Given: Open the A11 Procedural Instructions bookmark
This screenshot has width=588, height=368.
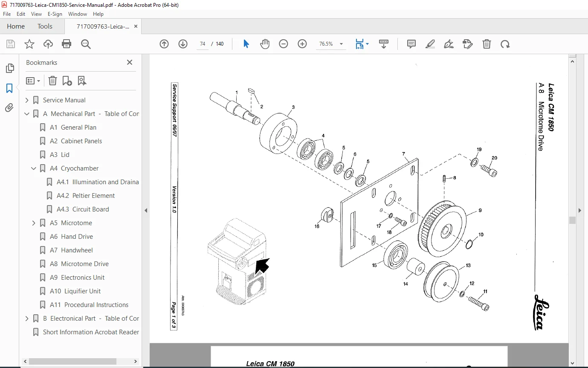Looking at the screenshot, I should click(89, 305).
